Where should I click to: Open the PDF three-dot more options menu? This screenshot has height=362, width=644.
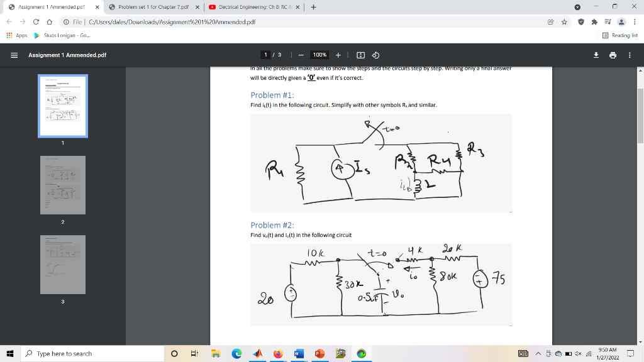[629, 55]
